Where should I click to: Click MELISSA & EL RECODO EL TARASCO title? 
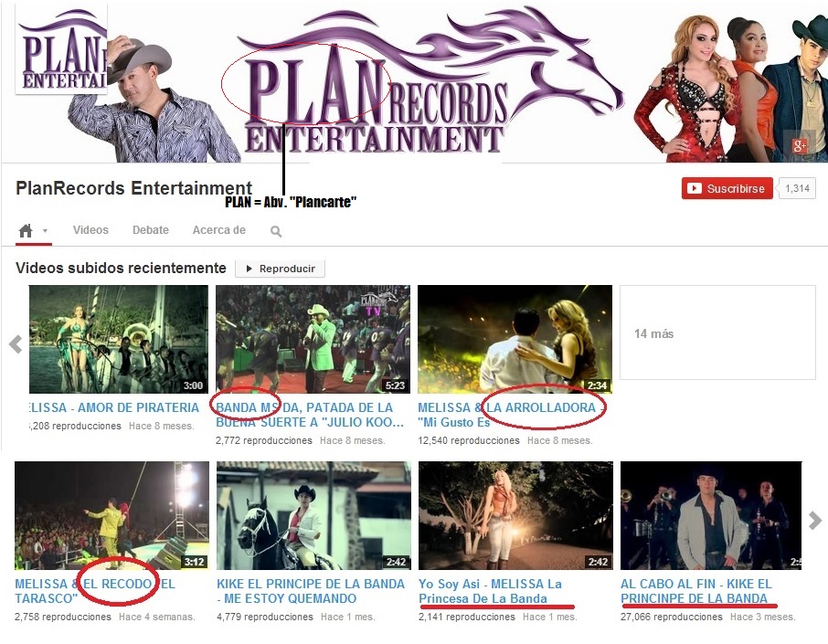pyautogui.click(x=95, y=591)
